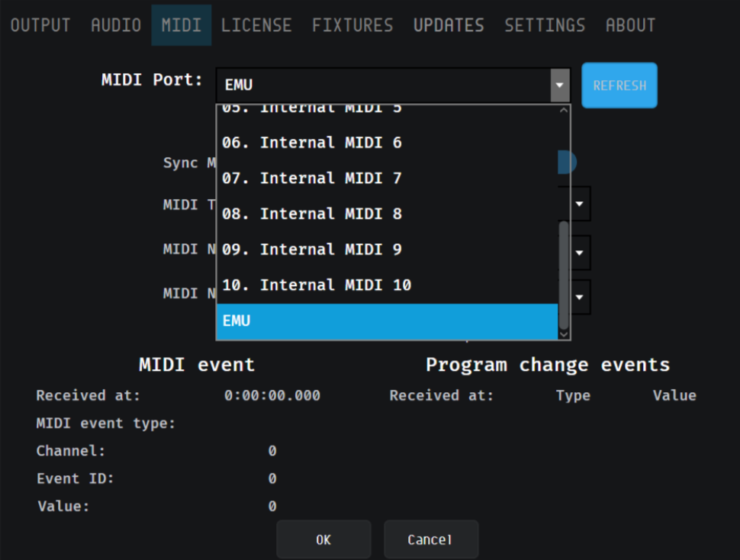The height and width of the screenshot is (560, 740).
Task: Toggle the Sync M switch
Action: pos(568,163)
